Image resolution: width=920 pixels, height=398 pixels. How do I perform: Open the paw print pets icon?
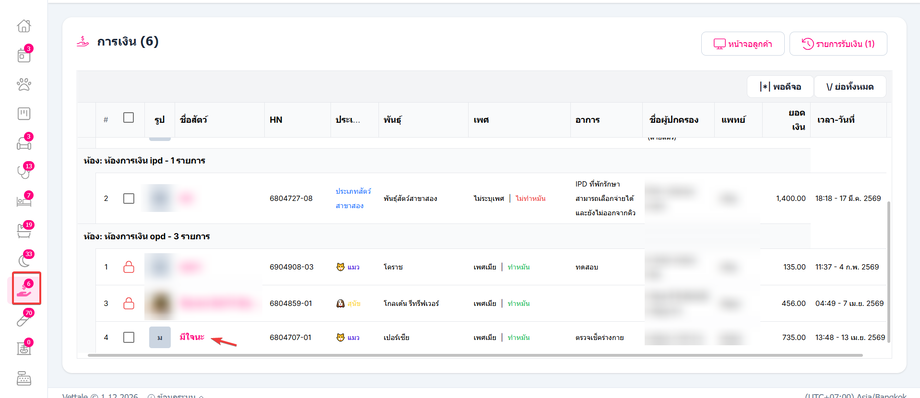click(x=23, y=85)
